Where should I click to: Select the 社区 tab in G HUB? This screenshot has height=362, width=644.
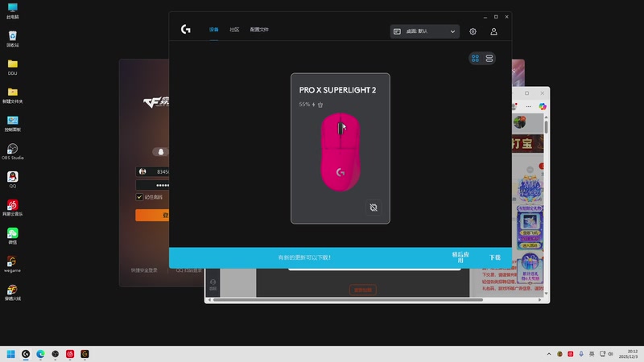tap(234, 30)
